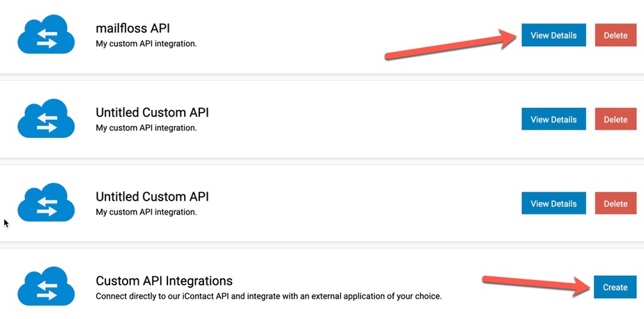The width and height of the screenshot is (644, 319).
Task: View Details of the last Untitled Custom API
Action: point(553,203)
